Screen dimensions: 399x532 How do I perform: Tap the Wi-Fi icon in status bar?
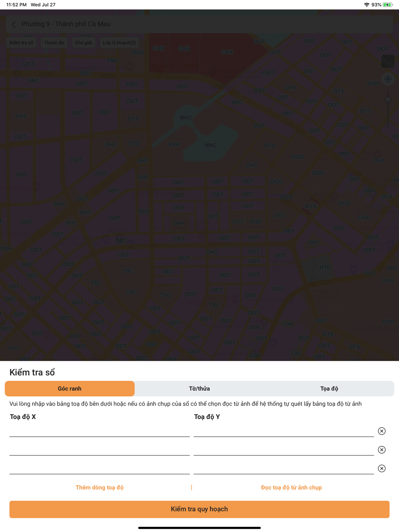point(367,5)
